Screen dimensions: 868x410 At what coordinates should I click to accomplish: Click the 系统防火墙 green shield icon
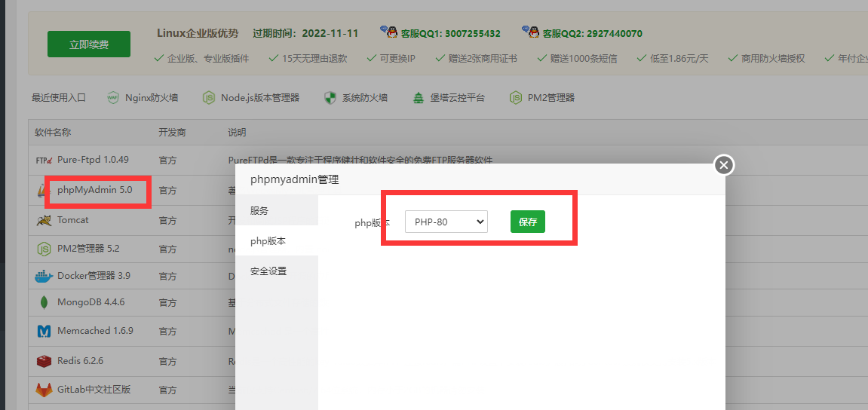point(330,98)
